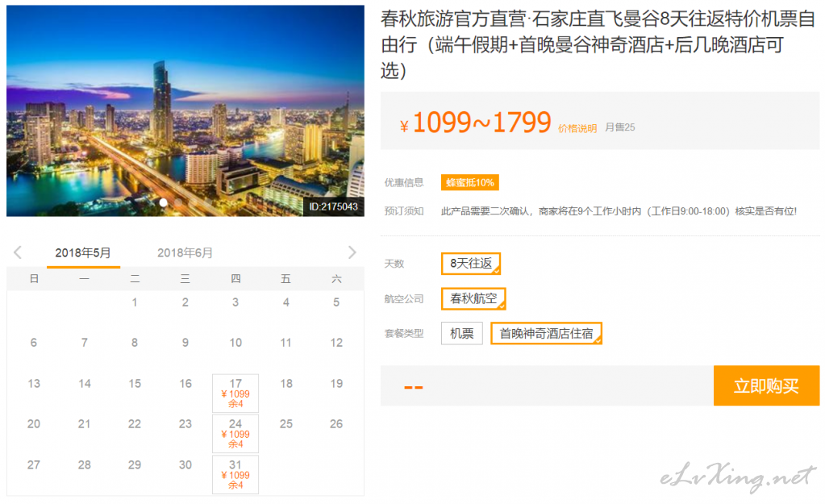Image resolution: width=825 pixels, height=504 pixels.
Task: Click calendar date 18
Action: pyautogui.click(x=286, y=384)
